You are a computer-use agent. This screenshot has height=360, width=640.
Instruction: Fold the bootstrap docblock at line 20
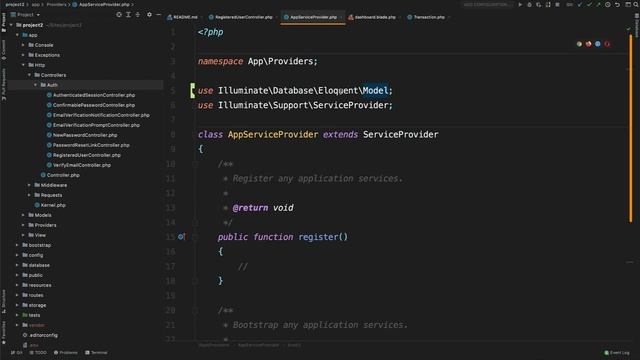pyautogui.click(x=195, y=310)
